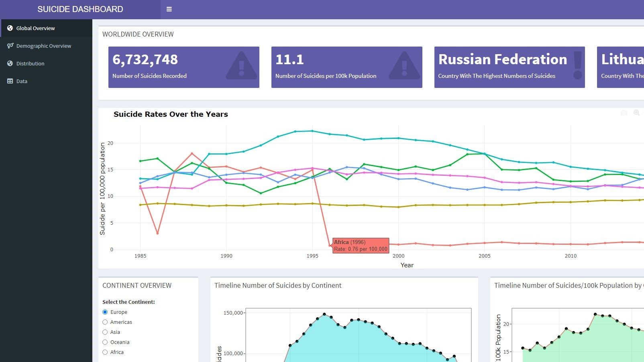Viewport: 644px width, 362px height.
Task: Open the Demographic Overview menu item
Action: point(44,46)
